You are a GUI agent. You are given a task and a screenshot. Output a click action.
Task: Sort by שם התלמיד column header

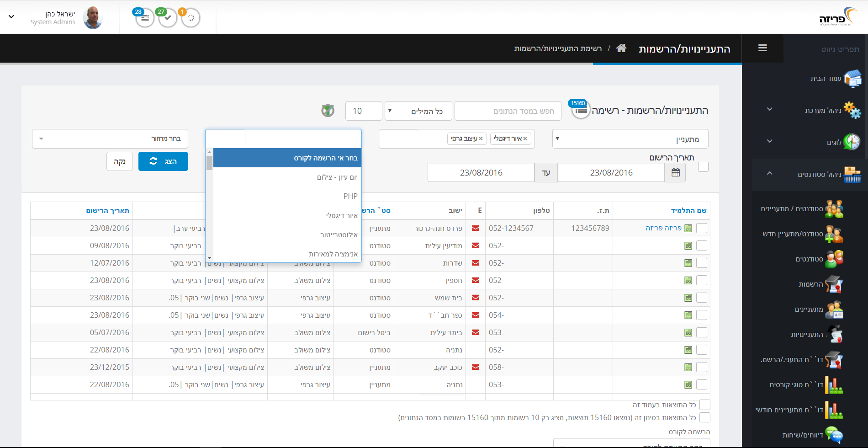[x=688, y=210]
